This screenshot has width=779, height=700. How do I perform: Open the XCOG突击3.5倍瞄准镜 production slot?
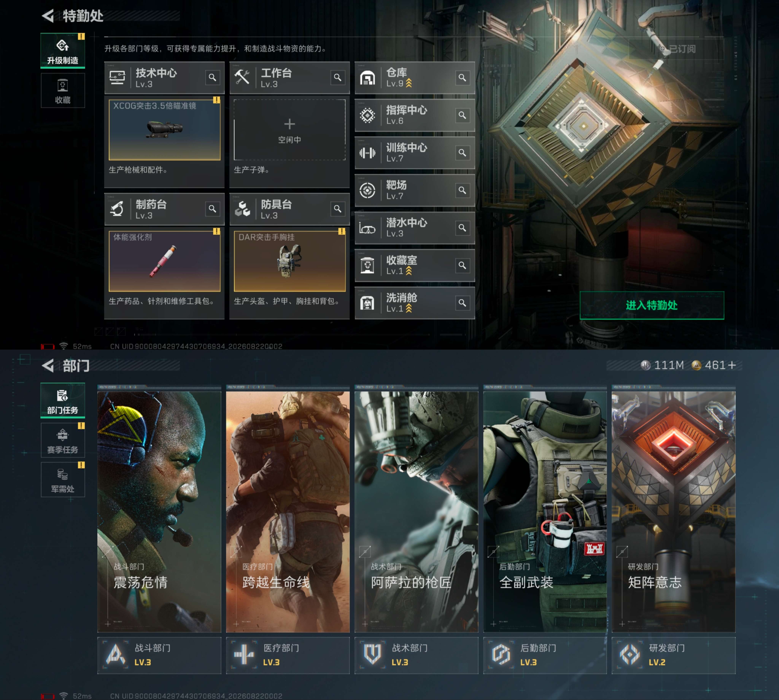click(165, 130)
